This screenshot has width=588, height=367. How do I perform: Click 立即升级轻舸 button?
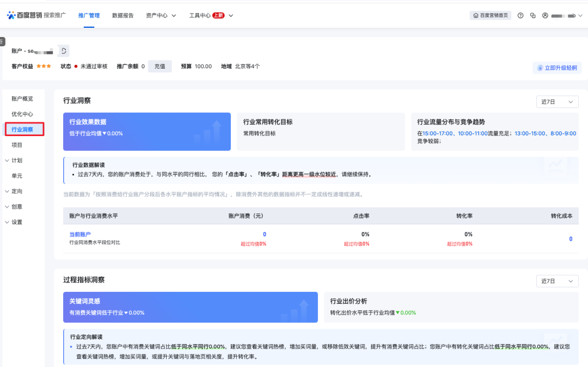click(x=557, y=68)
